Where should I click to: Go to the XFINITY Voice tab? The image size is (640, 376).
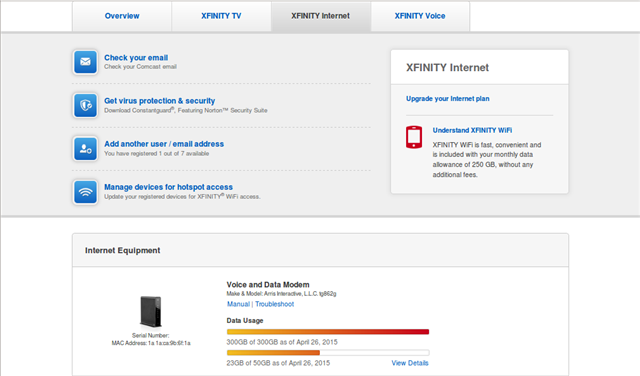tap(420, 16)
